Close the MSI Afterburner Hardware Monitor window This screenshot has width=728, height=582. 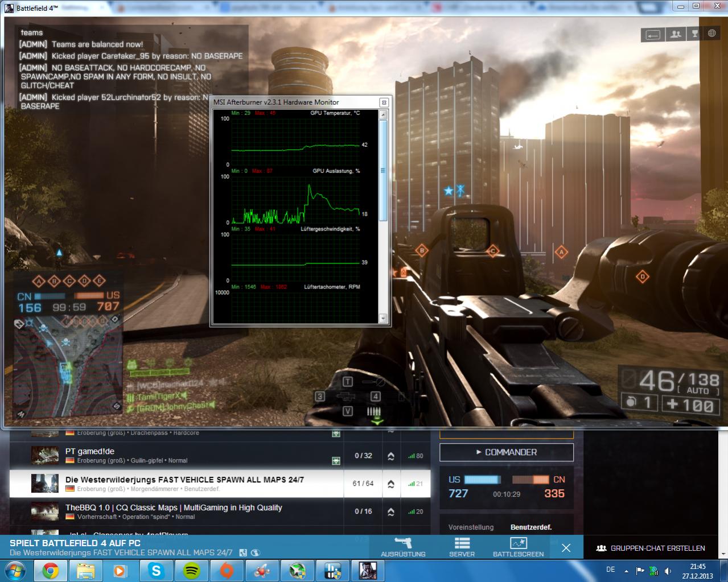pos(384,102)
